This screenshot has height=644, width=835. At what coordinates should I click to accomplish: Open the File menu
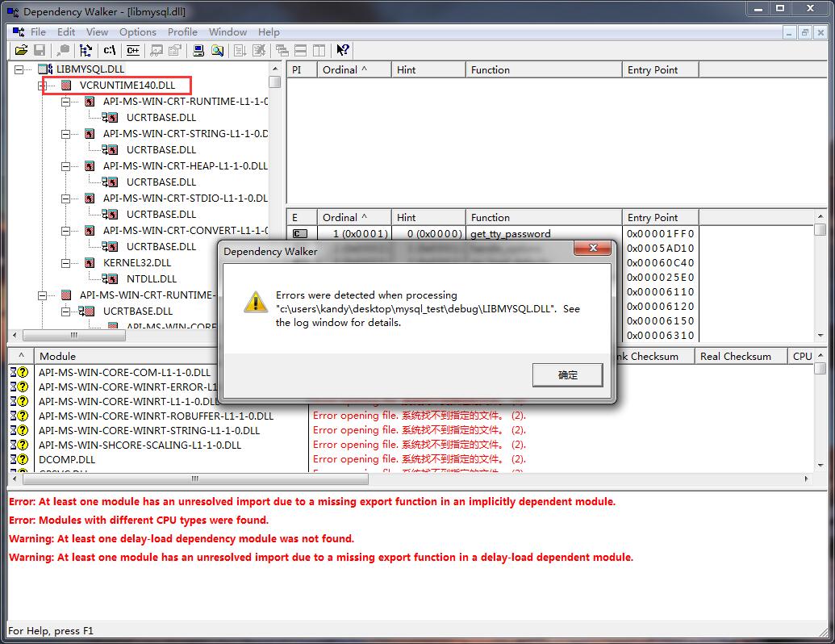pyautogui.click(x=38, y=32)
